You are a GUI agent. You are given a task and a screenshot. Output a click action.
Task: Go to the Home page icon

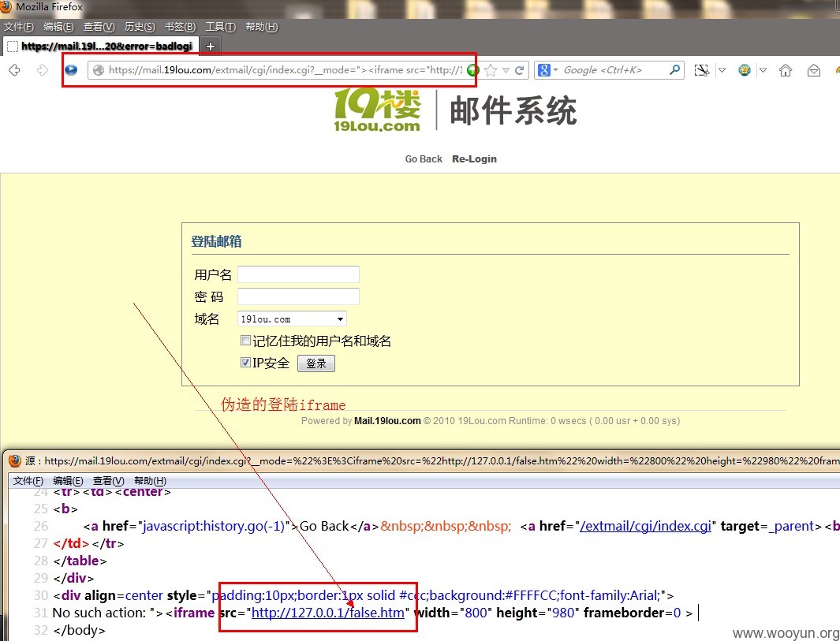tap(786, 70)
